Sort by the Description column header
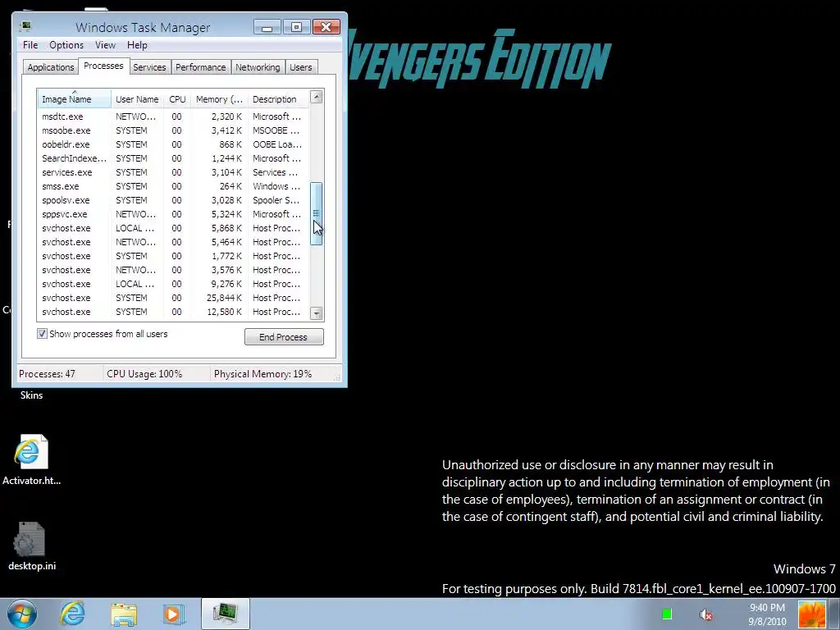 279,99
